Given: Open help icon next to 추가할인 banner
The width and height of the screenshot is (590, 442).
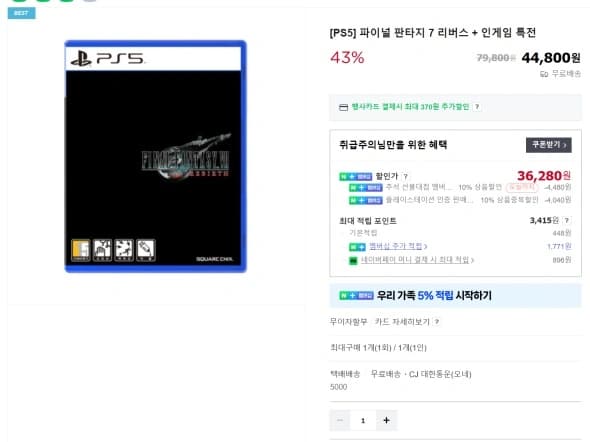Looking at the screenshot, I should [x=477, y=107].
